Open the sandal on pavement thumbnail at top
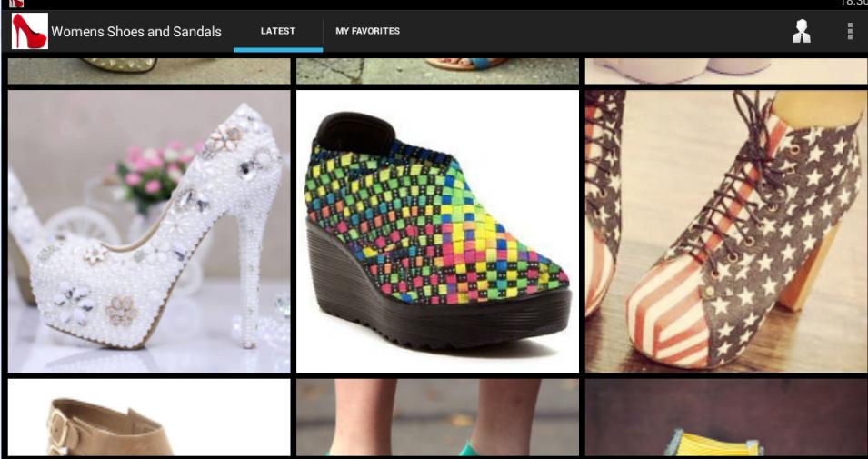Viewport: 868px width, 459px height. (437, 71)
